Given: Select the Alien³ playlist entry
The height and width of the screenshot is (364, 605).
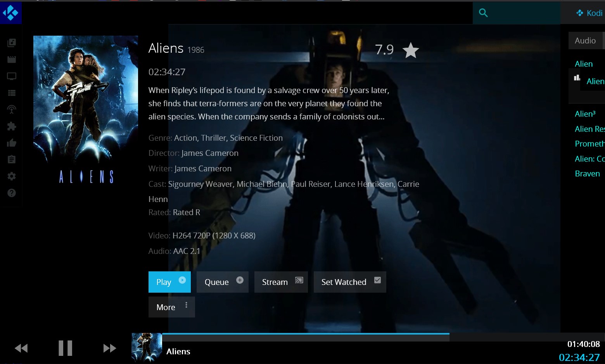Looking at the screenshot, I should 585,114.
